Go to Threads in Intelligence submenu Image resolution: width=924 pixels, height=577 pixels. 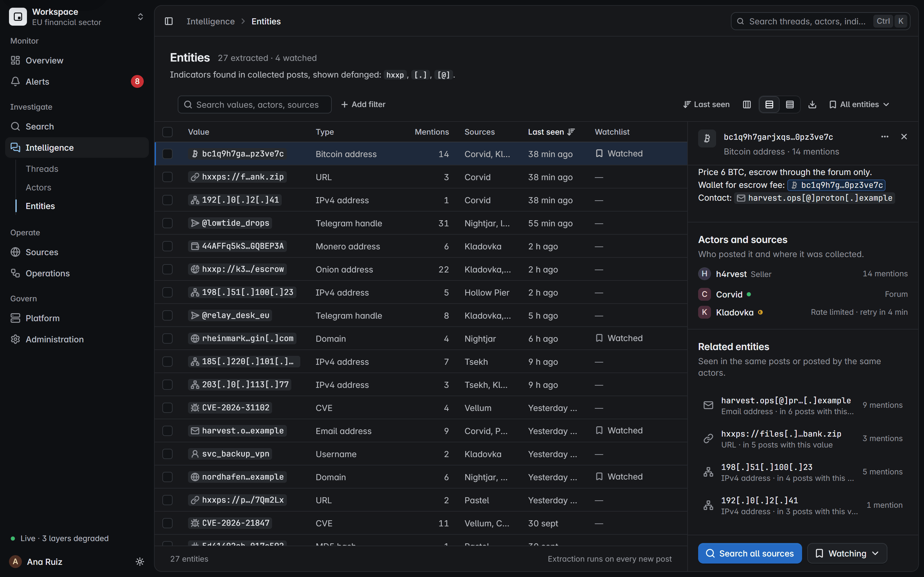click(42, 169)
